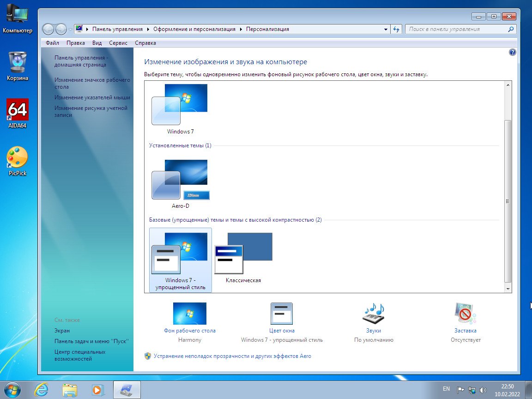Click the Установленные темы (1) group header
Image resolution: width=532 pixels, height=399 pixels.
[x=180, y=145]
